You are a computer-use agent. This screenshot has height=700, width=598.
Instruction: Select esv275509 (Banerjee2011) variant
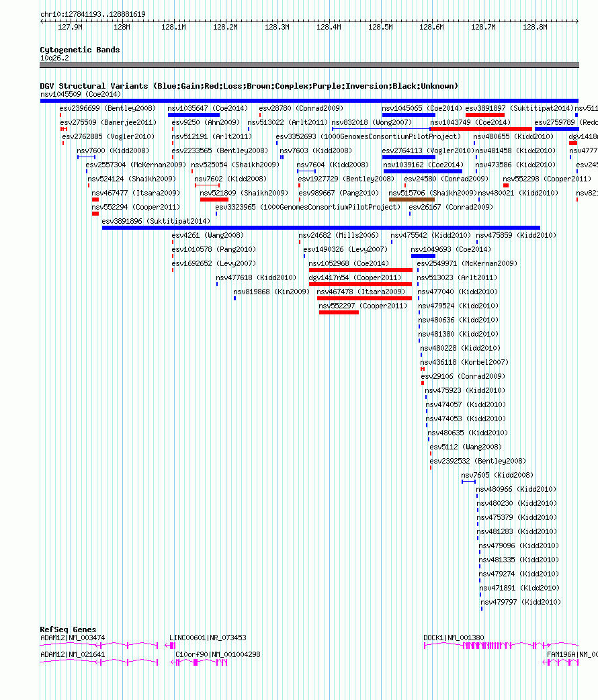[x=108, y=122]
